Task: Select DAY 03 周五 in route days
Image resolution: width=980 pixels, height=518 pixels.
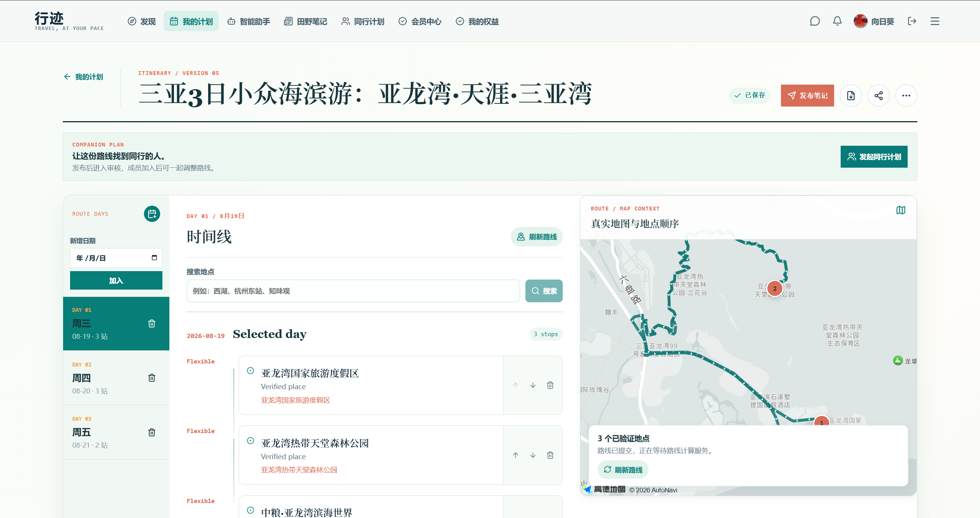Action: coord(116,432)
